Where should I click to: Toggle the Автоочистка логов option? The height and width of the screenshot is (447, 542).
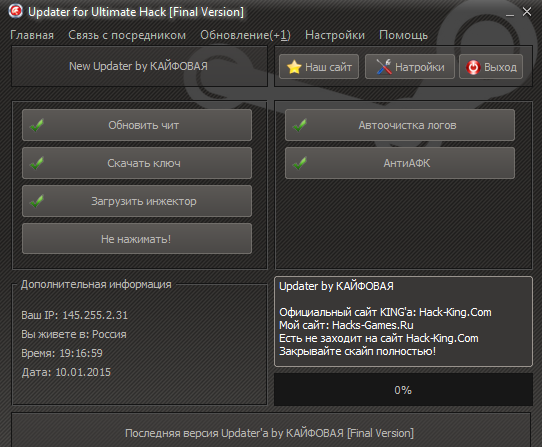click(x=400, y=125)
